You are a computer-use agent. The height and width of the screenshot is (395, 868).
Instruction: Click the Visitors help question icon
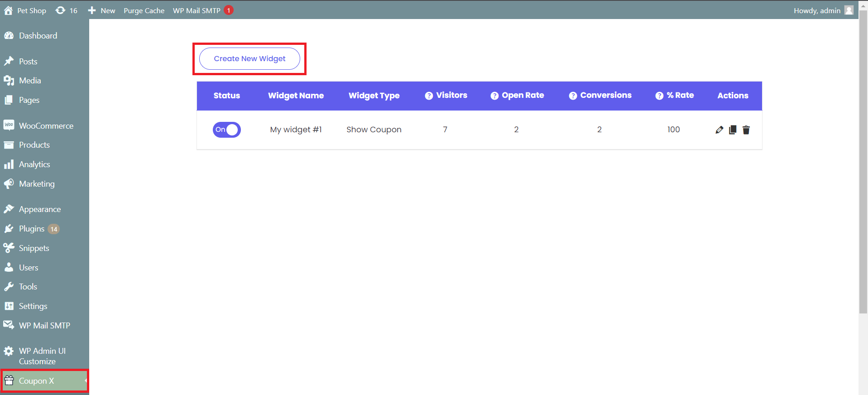tap(429, 96)
